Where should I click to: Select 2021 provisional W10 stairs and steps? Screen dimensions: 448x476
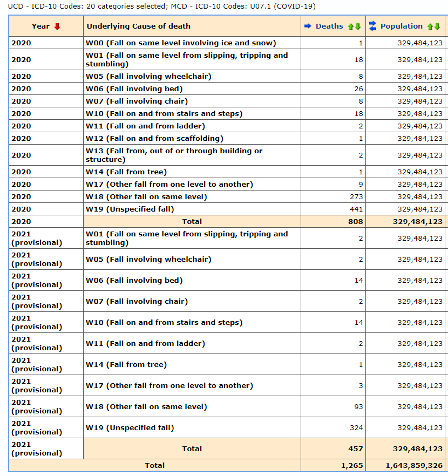pyautogui.click(x=164, y=322)
